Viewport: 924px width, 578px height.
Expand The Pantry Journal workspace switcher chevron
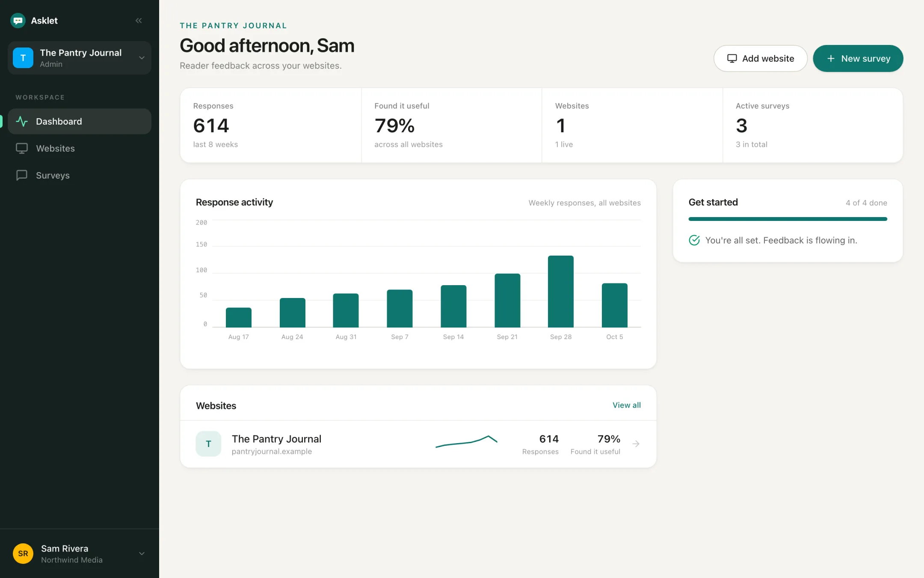coord(142,58)
